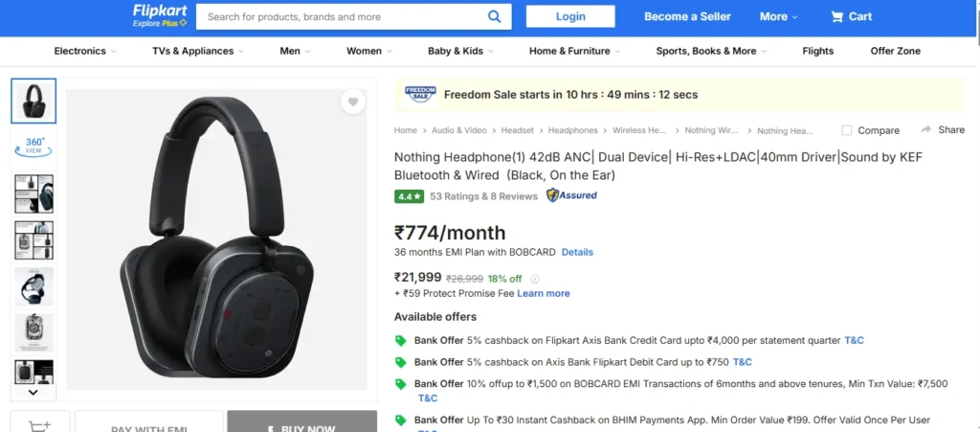Screen dimensions: 980x432
Task: Click the Flipkart Assured badge
Action: coord(571,195)
